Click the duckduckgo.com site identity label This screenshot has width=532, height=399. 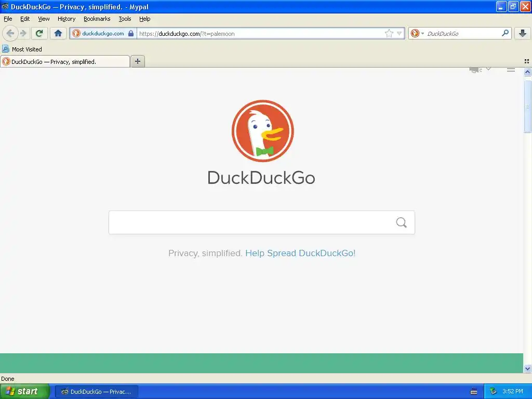tap(103, 33)
